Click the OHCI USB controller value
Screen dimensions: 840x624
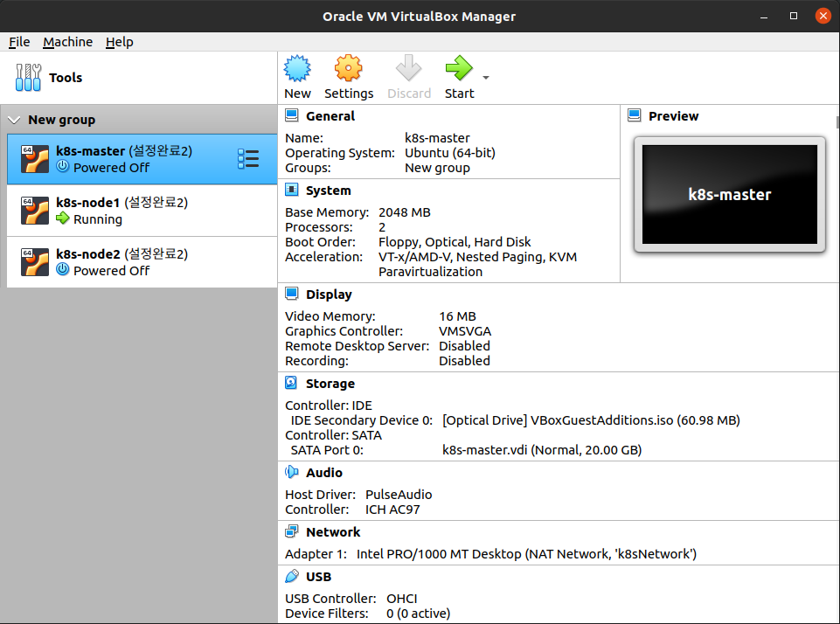coord(402,599)
